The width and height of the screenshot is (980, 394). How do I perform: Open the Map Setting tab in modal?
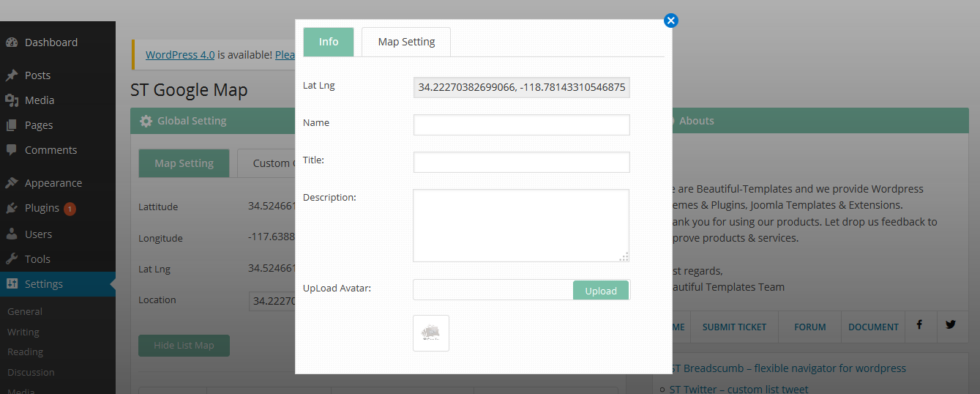[406, 42]
